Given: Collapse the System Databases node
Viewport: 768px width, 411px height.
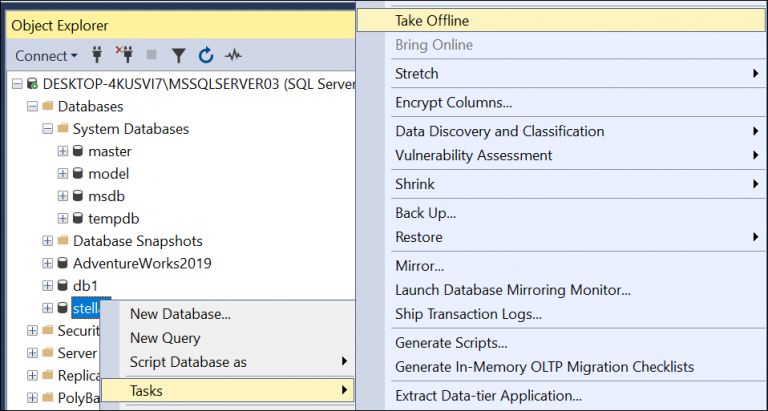Looking at the screenshot, I should click(47, 129).
